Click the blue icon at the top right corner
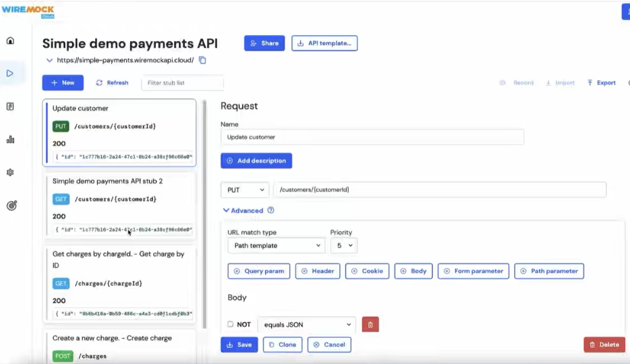Screen dimensions: 630x364 626,11
